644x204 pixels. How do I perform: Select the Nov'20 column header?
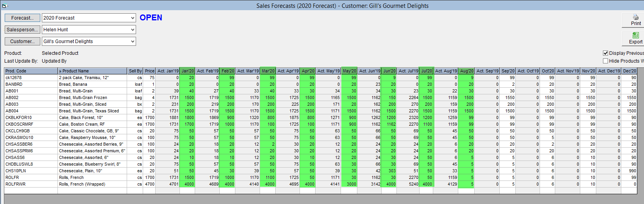point(588,71)
